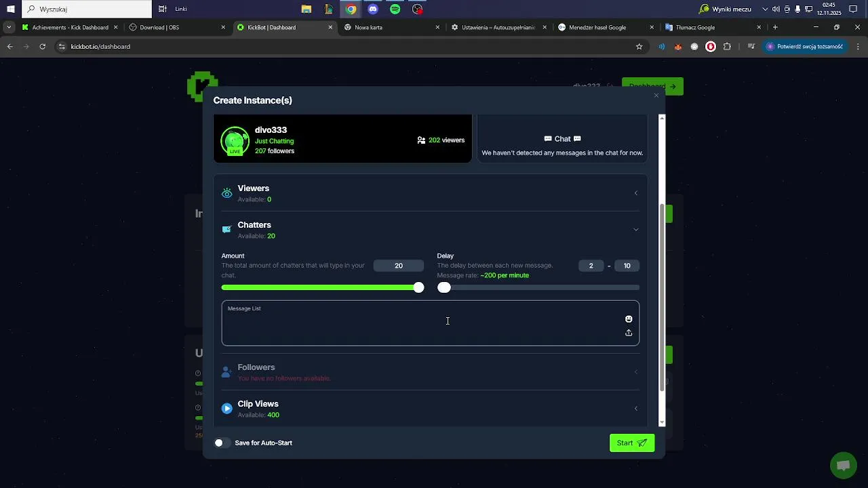Viewport: 868px width, 488px height.
Task: Bookmark this page with the star icon
Action: pos(639,47)
